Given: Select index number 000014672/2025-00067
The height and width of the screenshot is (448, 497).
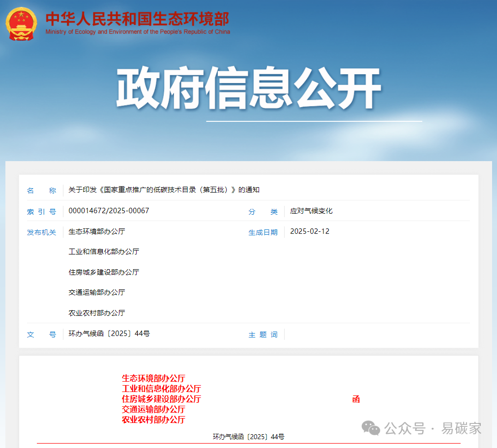Looking at the screenshot, I should point(108,210).
